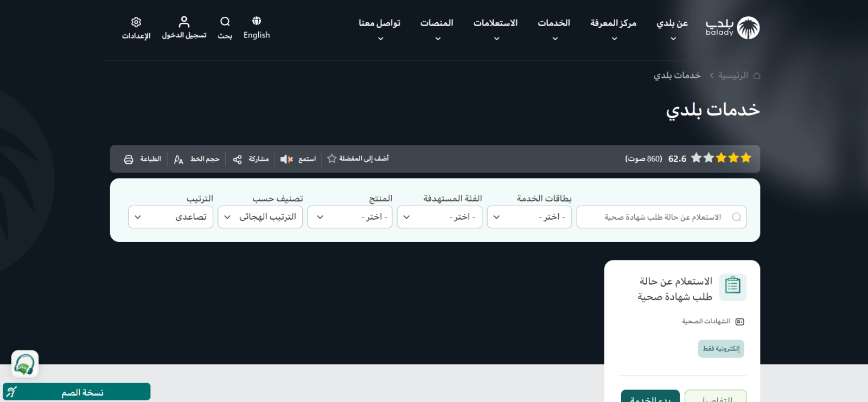Toggle the listen speaker icon (استمع)
The width and height of the screenshot is (868, 402).
[x=286, y=159]
